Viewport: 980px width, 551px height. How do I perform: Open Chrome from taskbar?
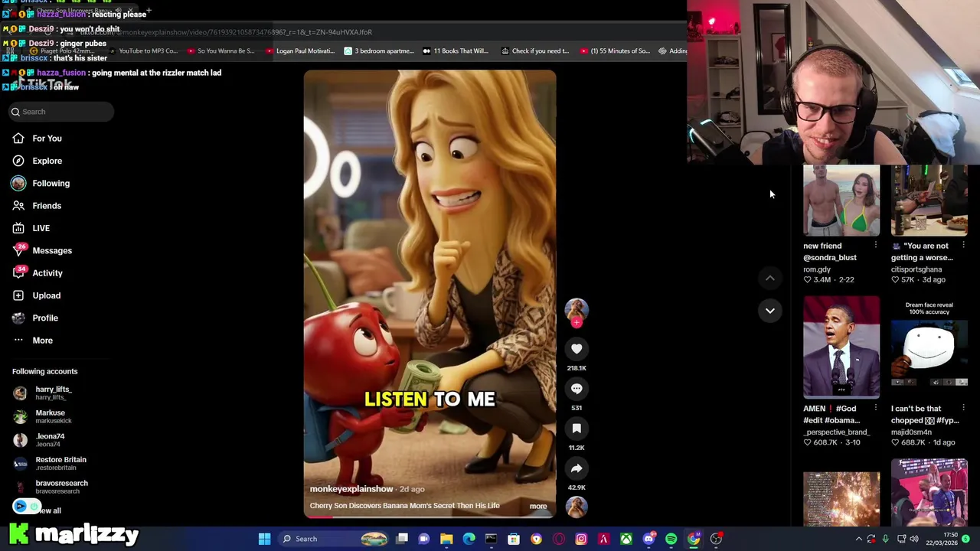[x=693, y=539]
